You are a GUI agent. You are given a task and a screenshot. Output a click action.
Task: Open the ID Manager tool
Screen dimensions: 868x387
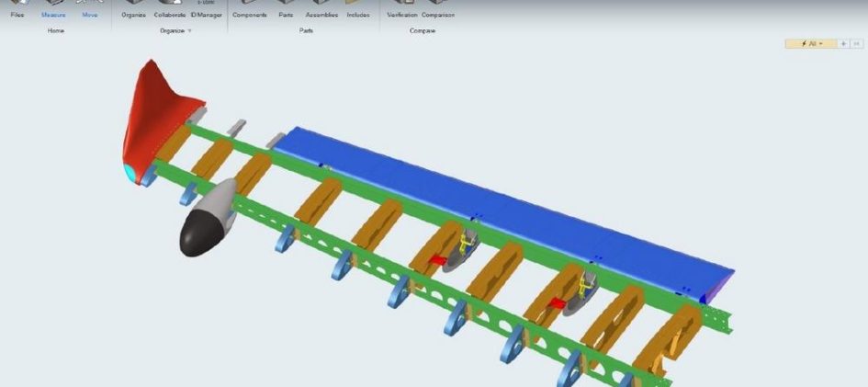(206, 9)
